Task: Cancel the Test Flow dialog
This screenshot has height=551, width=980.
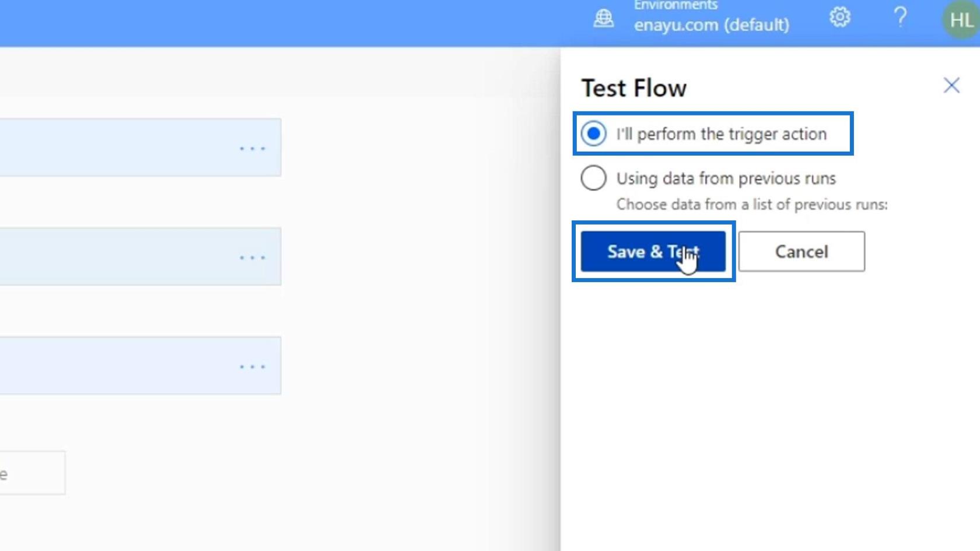Action: coord(801,251)
